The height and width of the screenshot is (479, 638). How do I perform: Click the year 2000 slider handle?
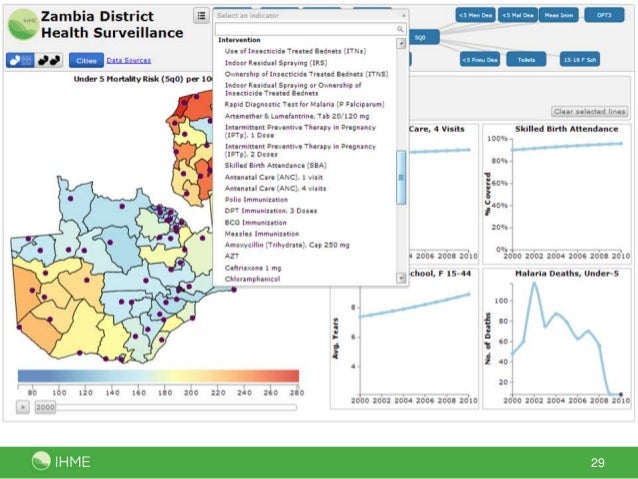(46, 408)
